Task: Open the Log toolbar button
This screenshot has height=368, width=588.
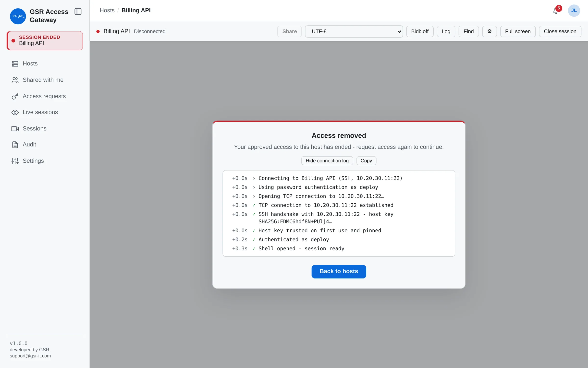Action: pos(446,31)
